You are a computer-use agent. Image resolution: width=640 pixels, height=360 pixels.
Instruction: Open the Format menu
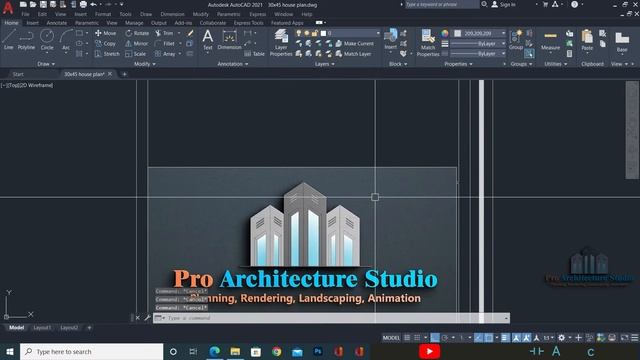click(102, 14)
